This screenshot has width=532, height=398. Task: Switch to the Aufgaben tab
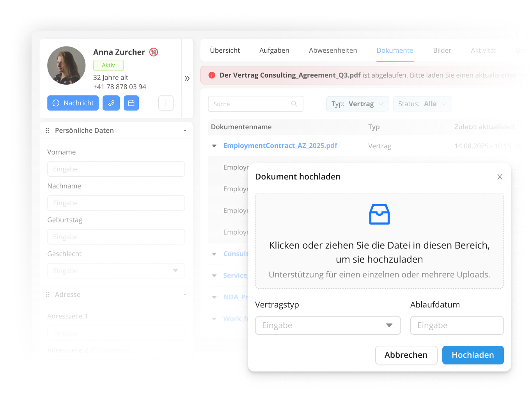(x=274, y=50)
